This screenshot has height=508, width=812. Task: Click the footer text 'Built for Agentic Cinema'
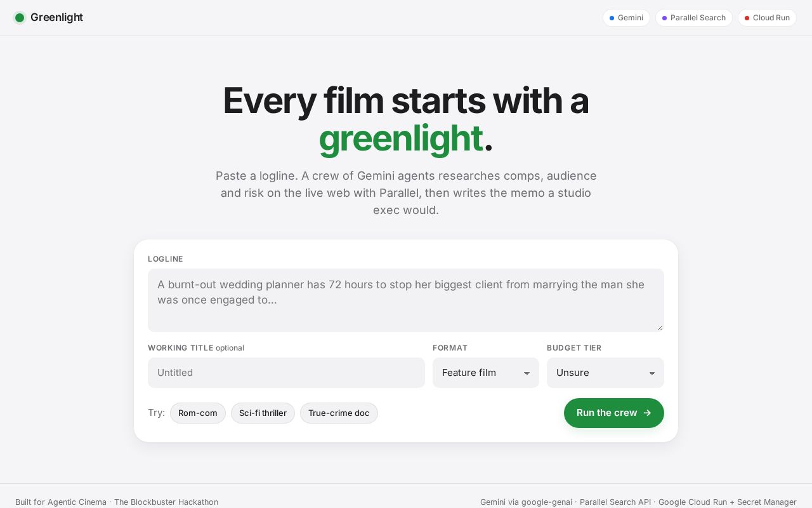click(x=61, y=502)
